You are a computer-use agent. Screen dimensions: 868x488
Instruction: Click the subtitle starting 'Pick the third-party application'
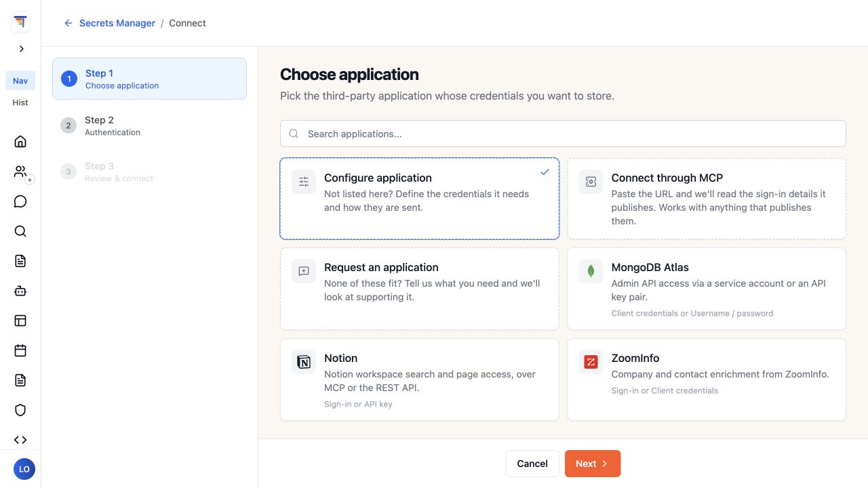click(447, 96)
